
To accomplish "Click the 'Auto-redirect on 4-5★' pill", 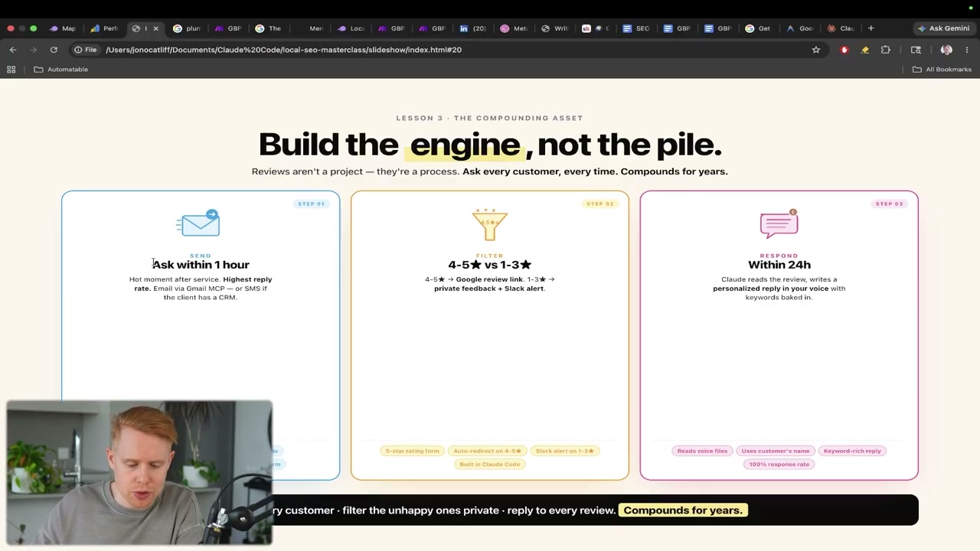I will (487, 451).
